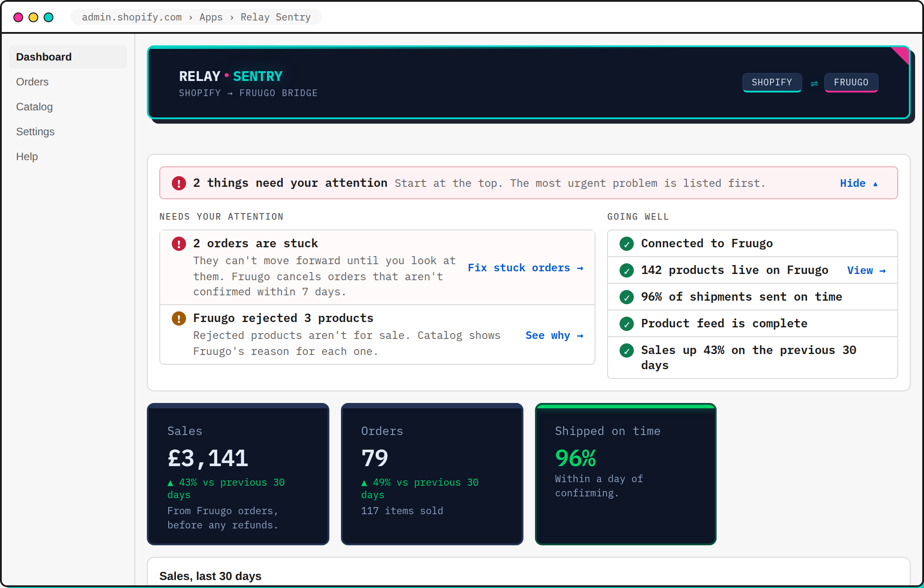Click the Shipped on time 96% card

pyautogui.click(x=626, y=474)
